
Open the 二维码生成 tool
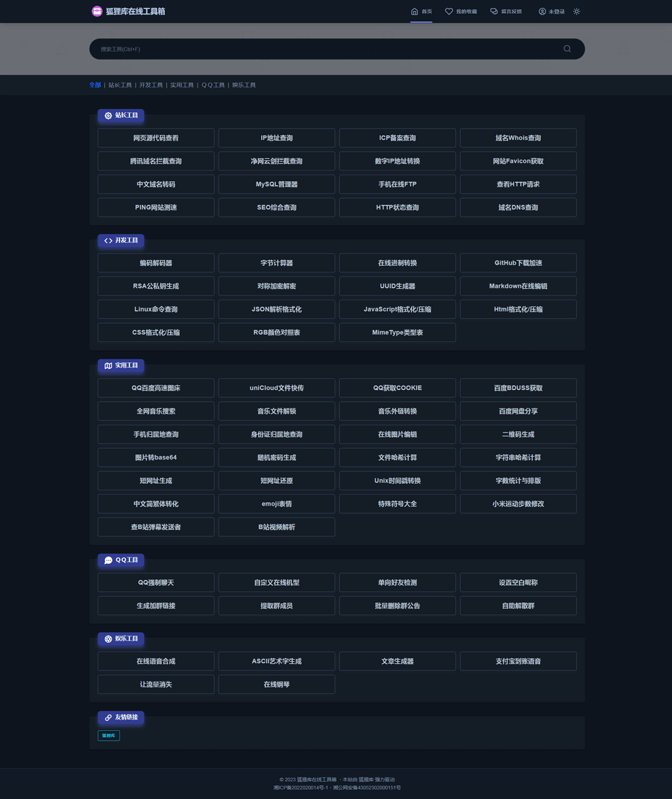coord(518,435)
